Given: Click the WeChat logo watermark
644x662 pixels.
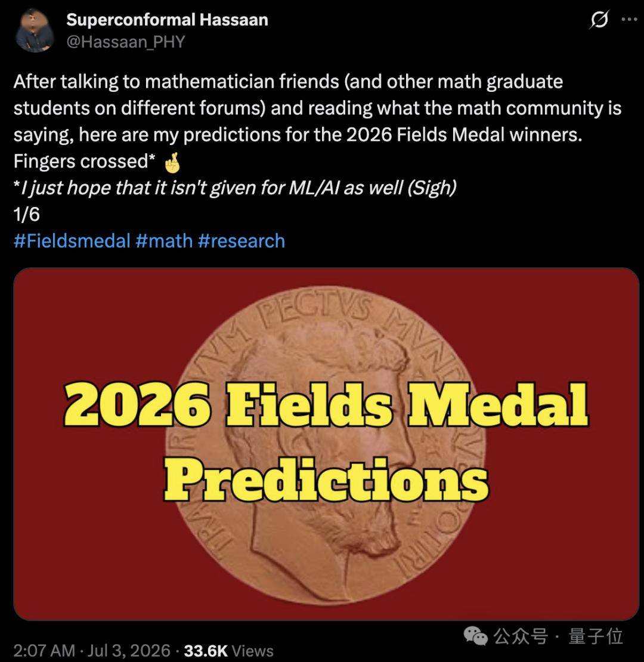Looking at the screenshot, I should coord(476,636).
